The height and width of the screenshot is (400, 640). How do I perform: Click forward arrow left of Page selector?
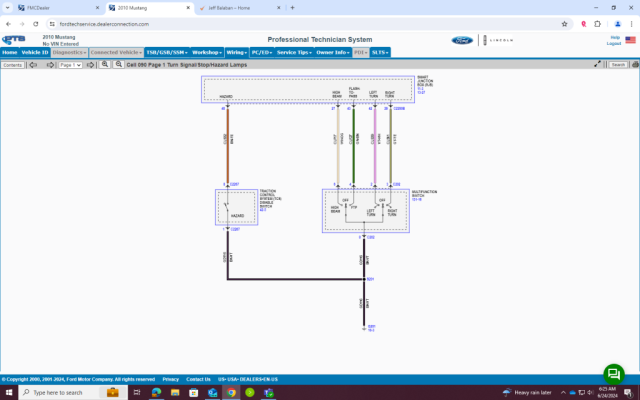50,65
